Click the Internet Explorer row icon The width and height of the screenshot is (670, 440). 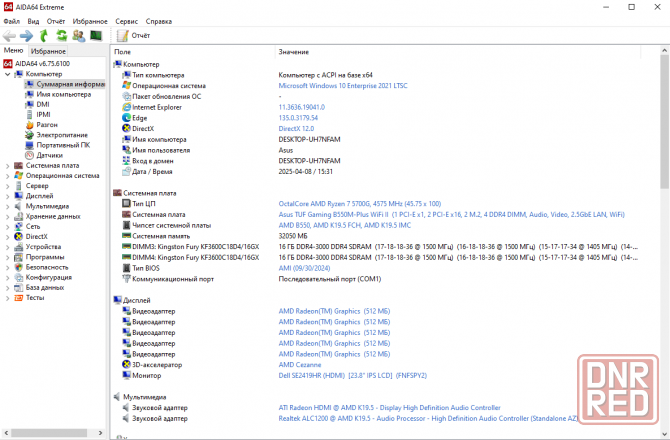click(x=126, y=107)
